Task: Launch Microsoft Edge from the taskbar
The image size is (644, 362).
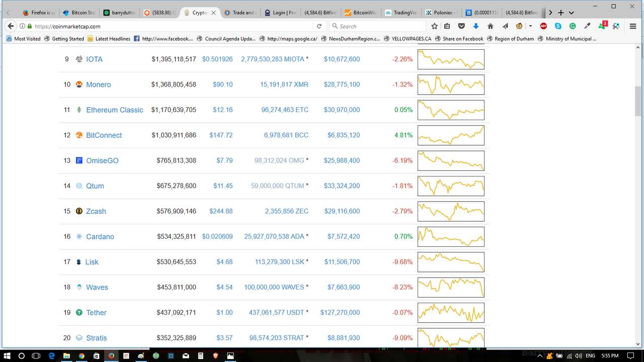Action: pos(51,355)
